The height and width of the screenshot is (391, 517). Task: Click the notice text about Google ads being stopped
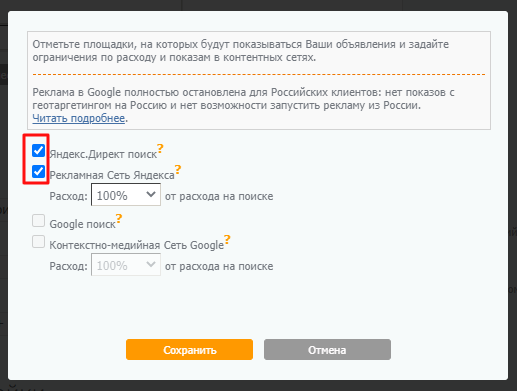pos(243,99)
